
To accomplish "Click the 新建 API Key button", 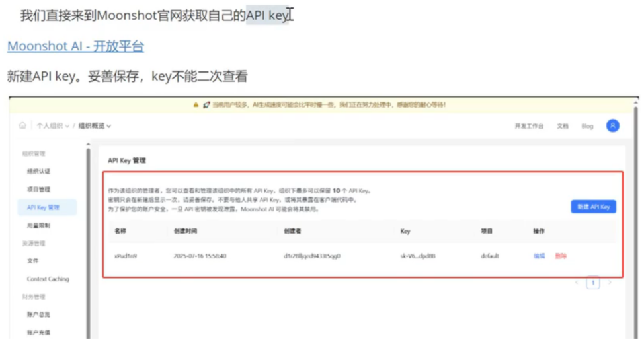I will (x=594, y=207).
